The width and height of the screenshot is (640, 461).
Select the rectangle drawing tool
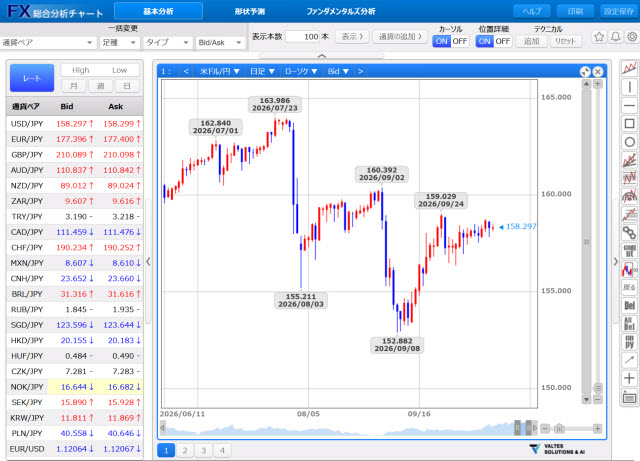tap(629, 123)
